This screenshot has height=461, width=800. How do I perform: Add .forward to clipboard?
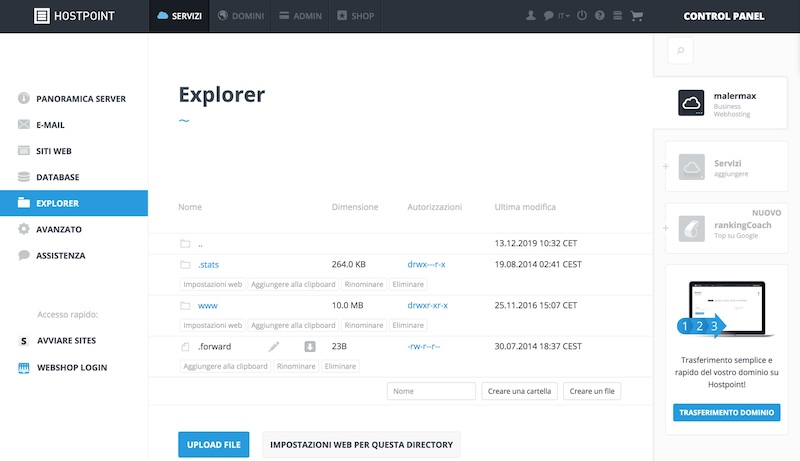[x=226, y=366]
